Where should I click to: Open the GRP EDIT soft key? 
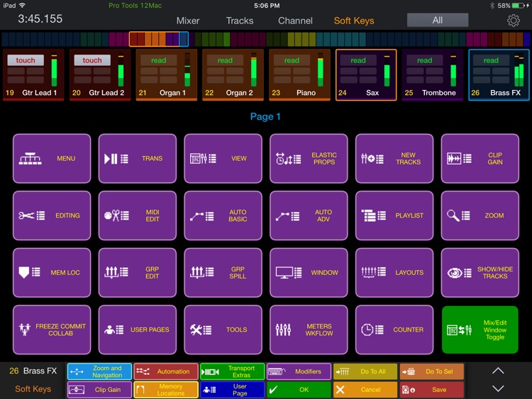(138, 273)
